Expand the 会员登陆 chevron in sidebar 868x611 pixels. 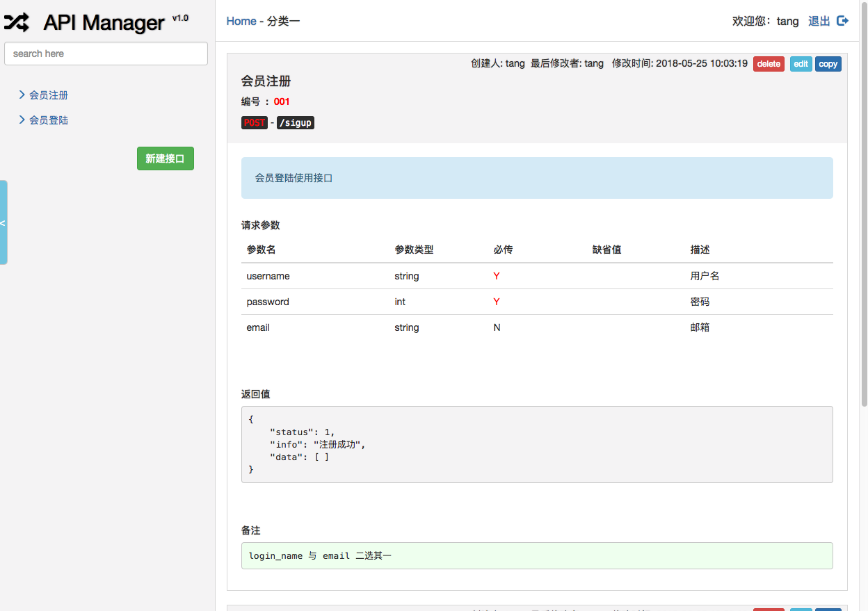[x=22, y=120]
